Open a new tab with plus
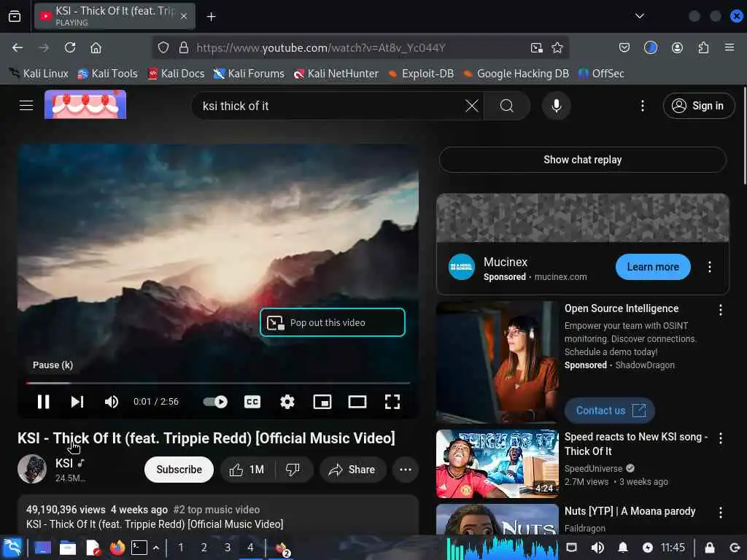Viewport: 747px width, 560px height. [x=211, y=17]
